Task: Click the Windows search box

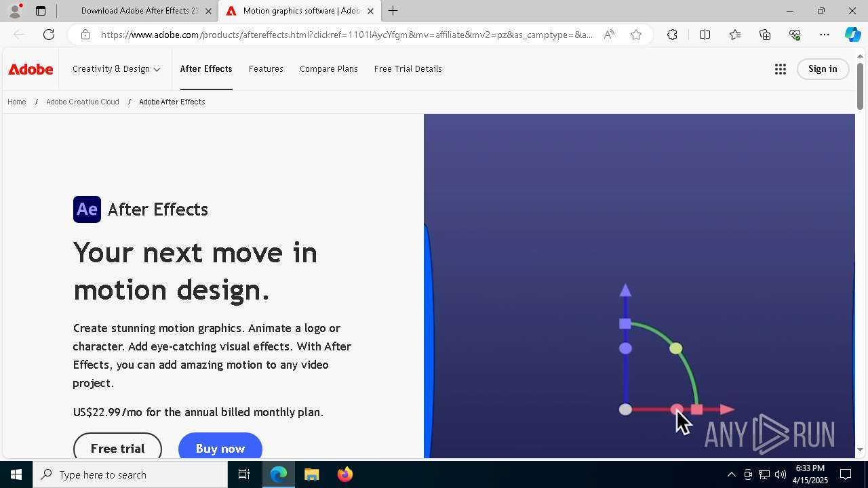Action: [x=130, y=474]
